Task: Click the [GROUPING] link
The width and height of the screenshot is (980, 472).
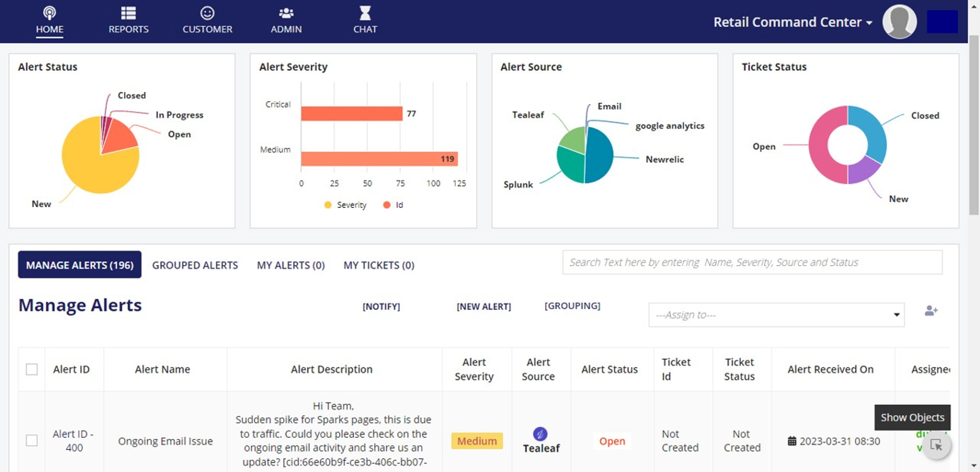Action: click(572, 306)
